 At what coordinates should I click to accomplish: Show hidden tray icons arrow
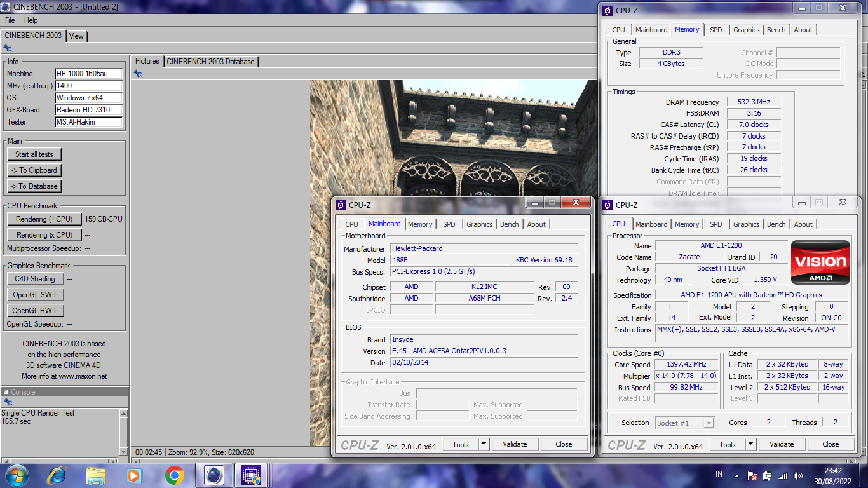[x=736, y=475]
